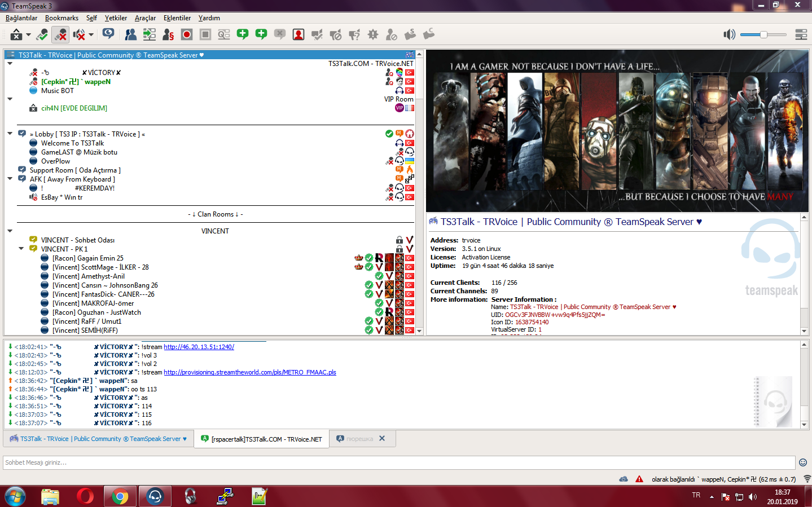Click the gray square stop icon
The height and width of the screenshot is (507, 812).
[x=205, y=35]
